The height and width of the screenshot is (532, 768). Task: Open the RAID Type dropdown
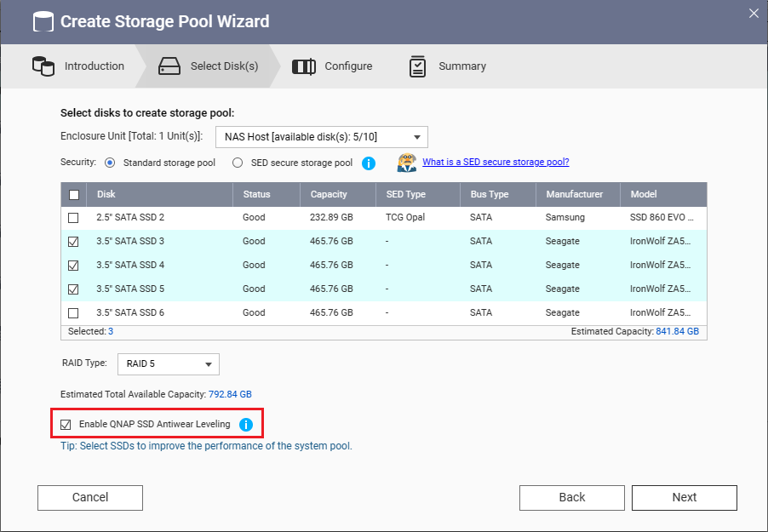(x=208, y=363)
